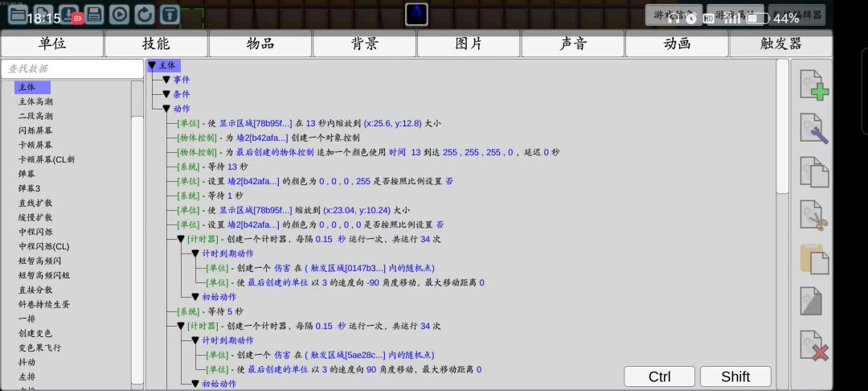868x391 pixels.
Task: Cut the trigger using the scissors icon
Action: (813, 216)
